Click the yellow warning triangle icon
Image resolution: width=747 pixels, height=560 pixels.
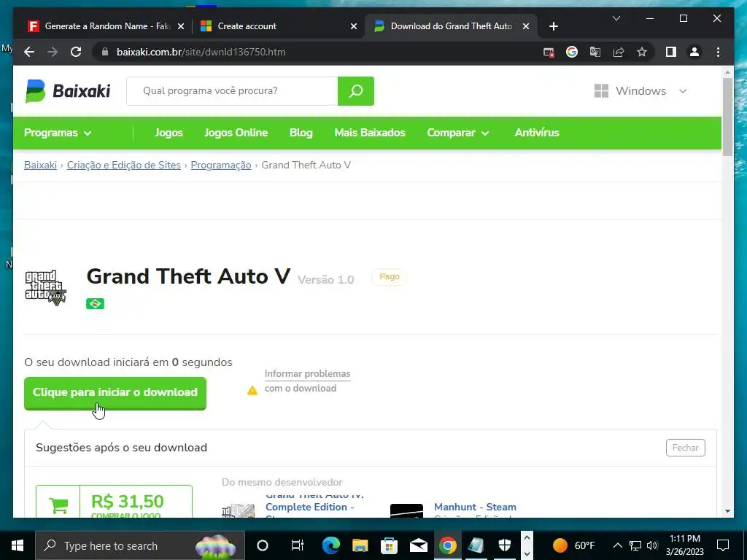252,391
